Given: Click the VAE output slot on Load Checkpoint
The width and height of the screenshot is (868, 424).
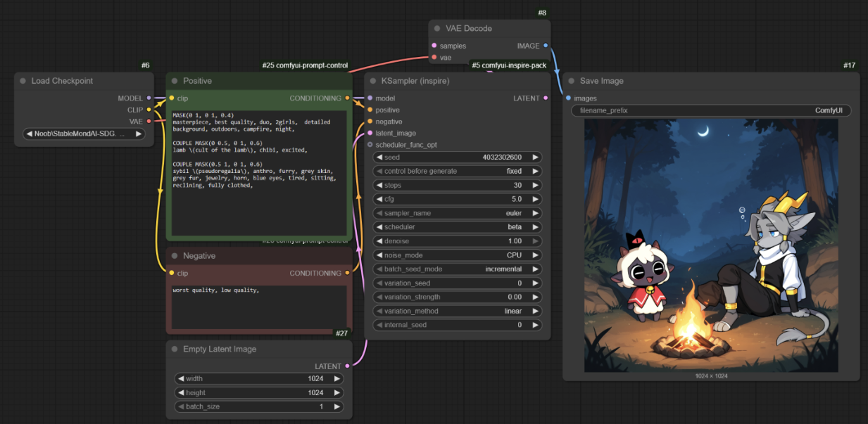Looking at the screenshot, I should coord(149,122).
